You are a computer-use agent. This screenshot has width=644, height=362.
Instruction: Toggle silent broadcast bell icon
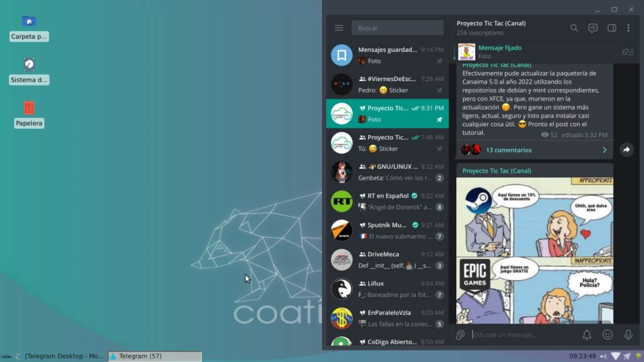click(x=587, y=335)
